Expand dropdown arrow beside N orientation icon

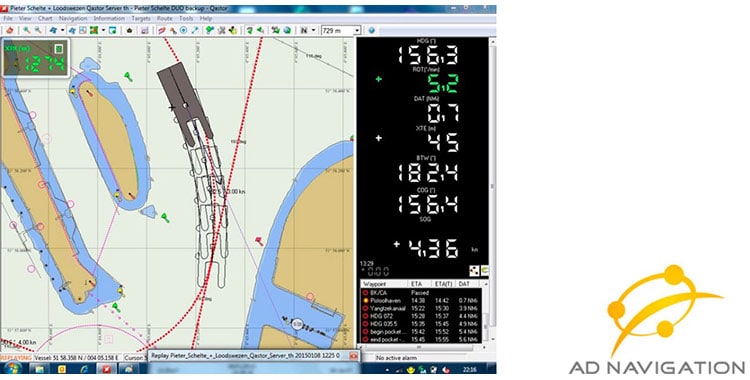click(313, 30)
